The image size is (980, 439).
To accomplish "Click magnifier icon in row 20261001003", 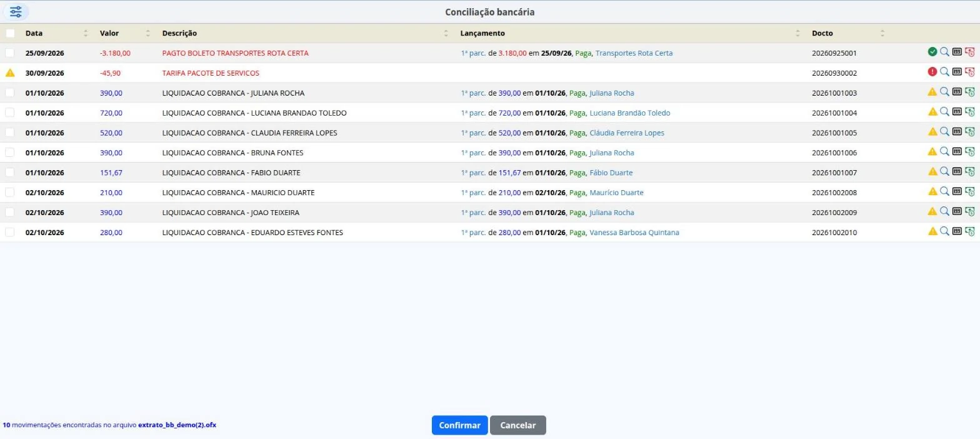I will tap(944, 92).
